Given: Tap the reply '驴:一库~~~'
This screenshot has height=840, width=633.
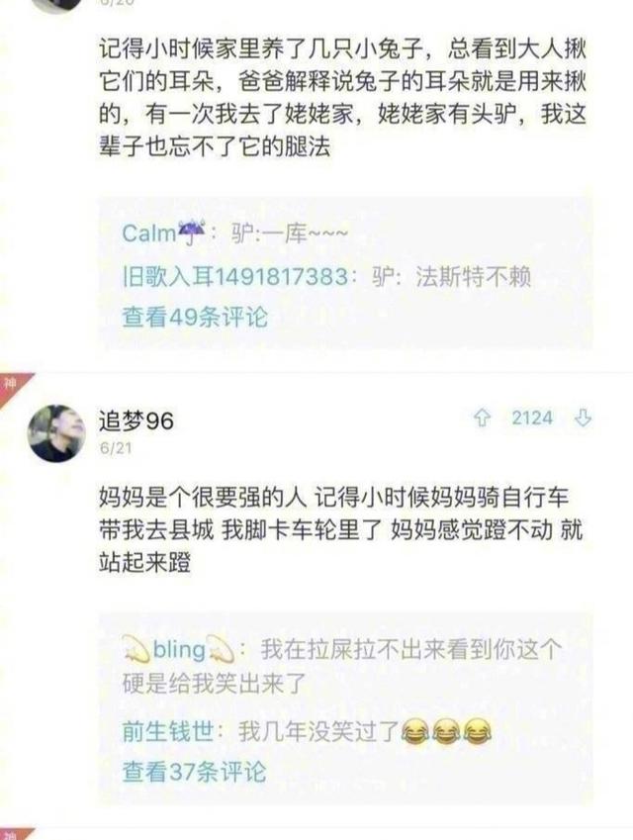Looking at the screenshot, I should pos(290,233).
